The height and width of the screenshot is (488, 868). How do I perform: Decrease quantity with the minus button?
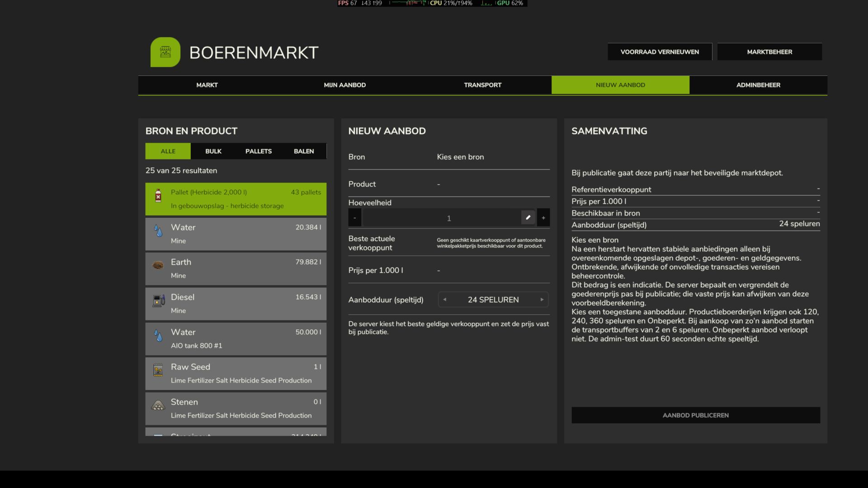click(x=355, y=218)
